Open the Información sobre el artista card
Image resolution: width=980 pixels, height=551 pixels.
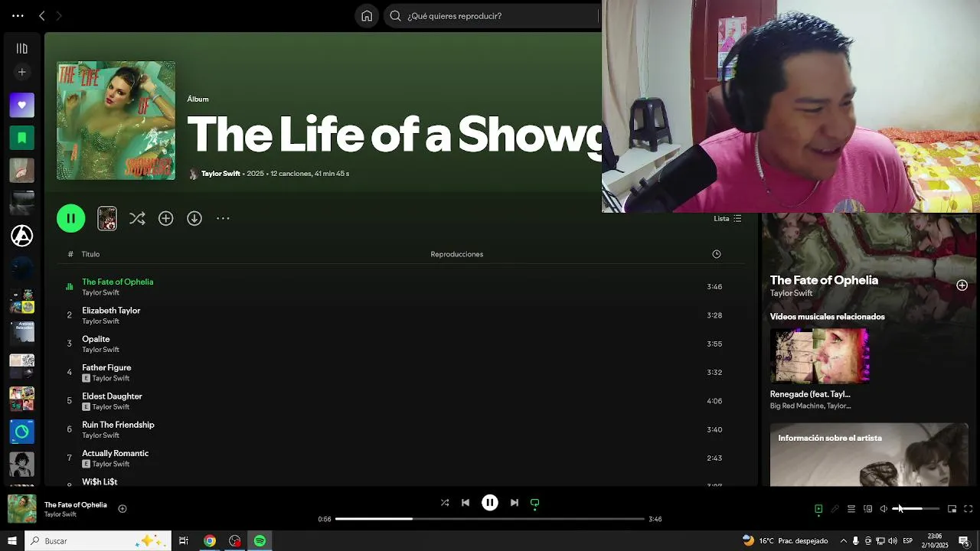tap(869, 455)
